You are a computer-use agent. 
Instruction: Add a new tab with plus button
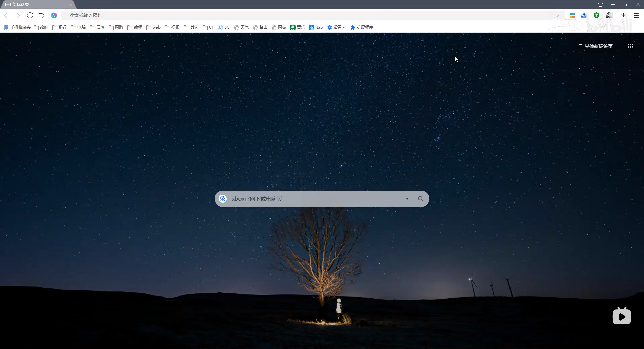point(83,4)
